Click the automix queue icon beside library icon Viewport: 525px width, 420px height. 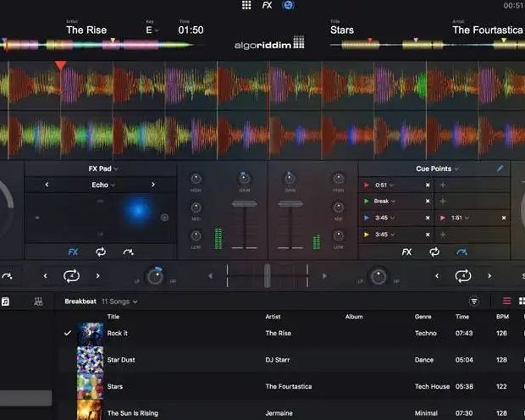[x=38, y=301]
